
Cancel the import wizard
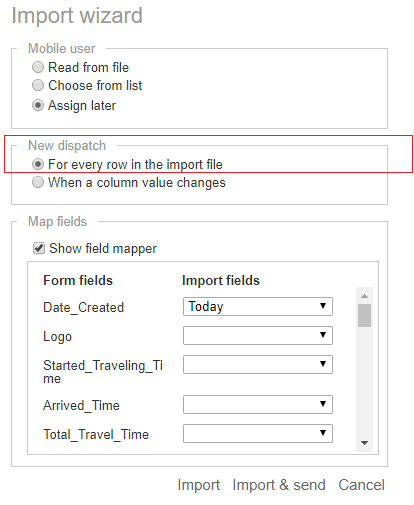coord(362,485)
